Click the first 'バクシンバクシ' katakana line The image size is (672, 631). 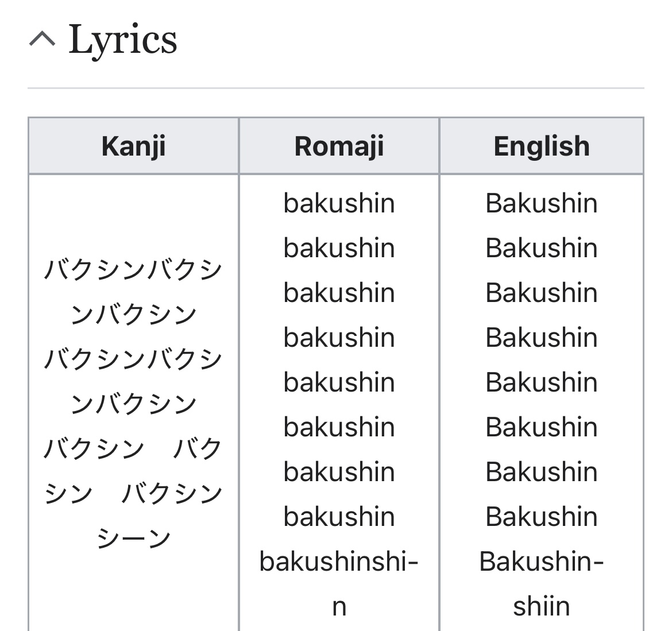pyautogui.click(x=133, y=270)
